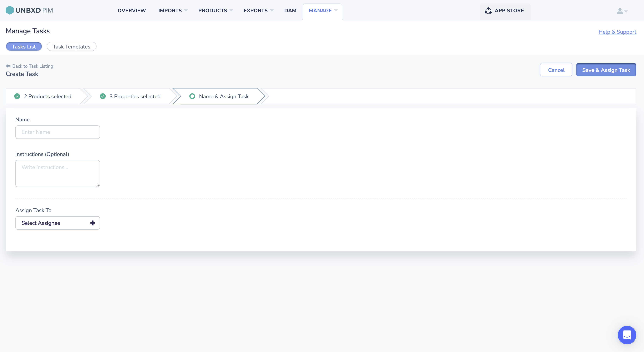Go to the Overview menu
Image resolution: width=644 pixels, height=352 pixels.
(x=132, y=11)
